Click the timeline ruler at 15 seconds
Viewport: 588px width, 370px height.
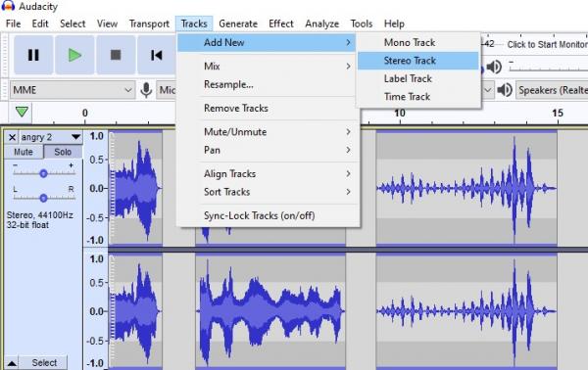(558, 114)
